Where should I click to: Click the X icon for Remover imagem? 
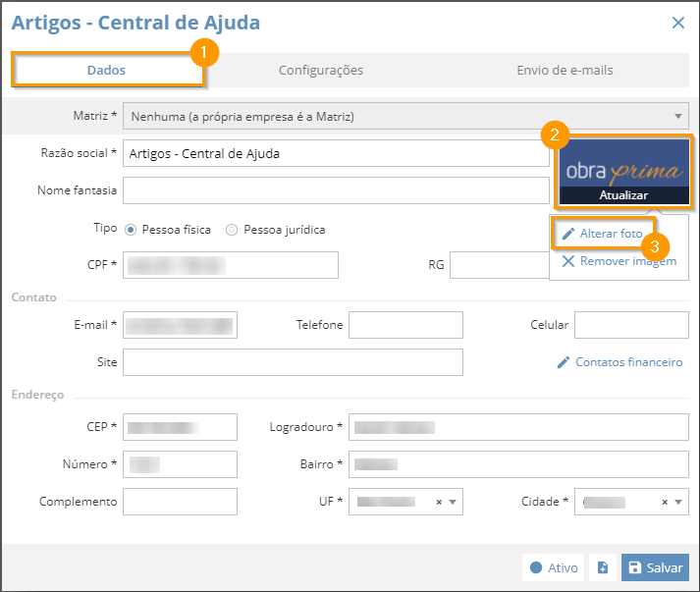[x=567, y=261]
